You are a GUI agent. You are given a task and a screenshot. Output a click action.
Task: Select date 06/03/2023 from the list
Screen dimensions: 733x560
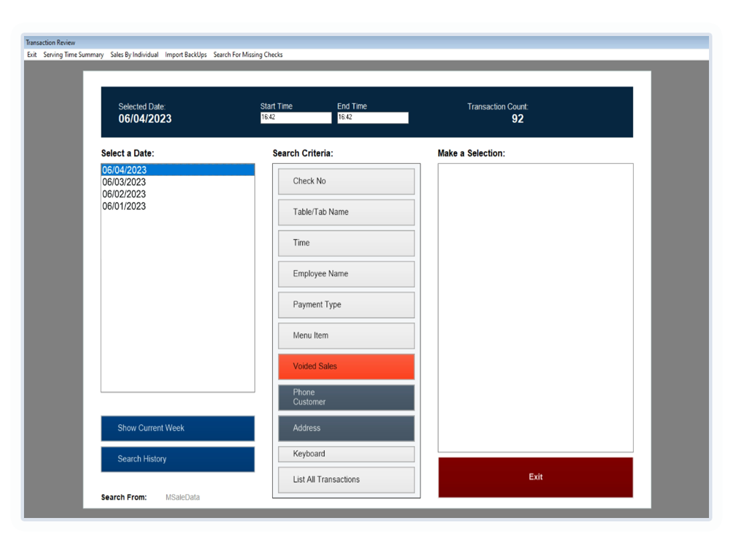[124, 182]
